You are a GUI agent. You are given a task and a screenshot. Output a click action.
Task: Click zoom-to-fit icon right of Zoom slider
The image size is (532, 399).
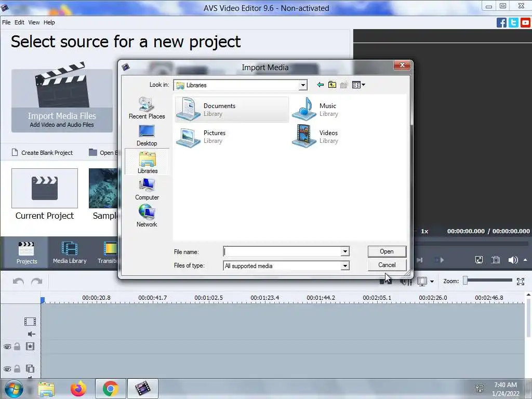[x=521, y=281]
